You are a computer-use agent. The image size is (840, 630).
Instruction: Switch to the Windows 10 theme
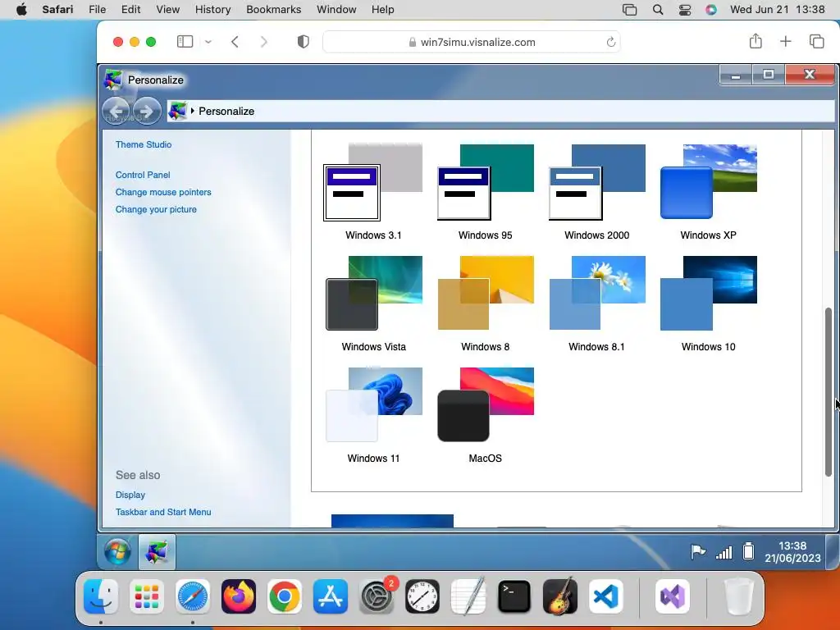(708, 293)
